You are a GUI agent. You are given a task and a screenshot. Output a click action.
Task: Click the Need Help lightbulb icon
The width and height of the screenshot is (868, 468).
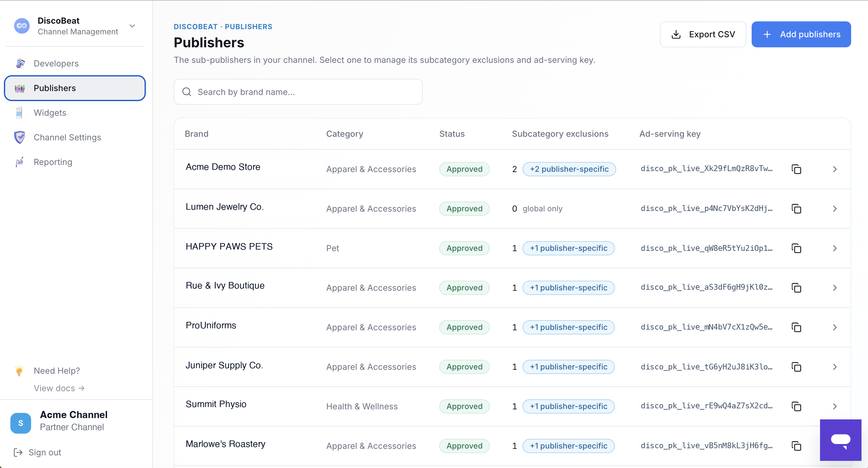pos(19,371)
